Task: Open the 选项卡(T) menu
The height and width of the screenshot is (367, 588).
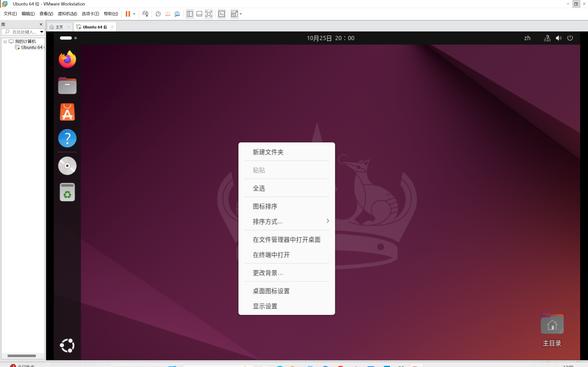Action: (90, 14)
